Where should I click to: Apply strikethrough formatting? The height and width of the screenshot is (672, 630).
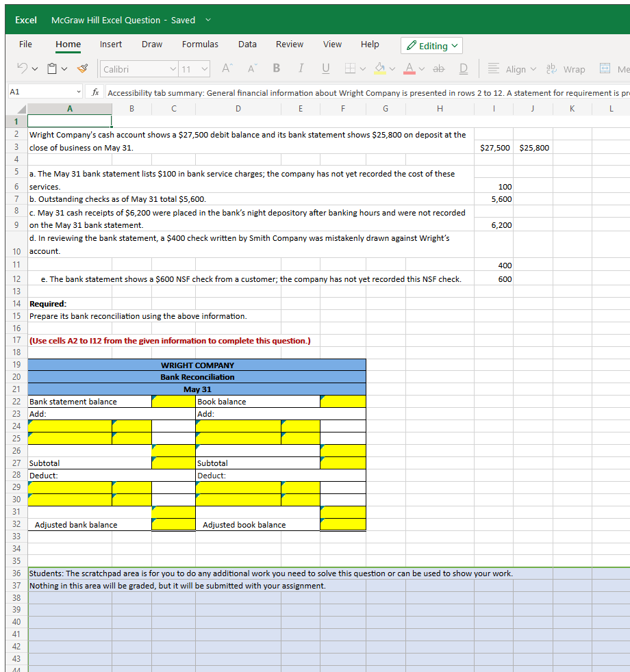tap(438, 68)
